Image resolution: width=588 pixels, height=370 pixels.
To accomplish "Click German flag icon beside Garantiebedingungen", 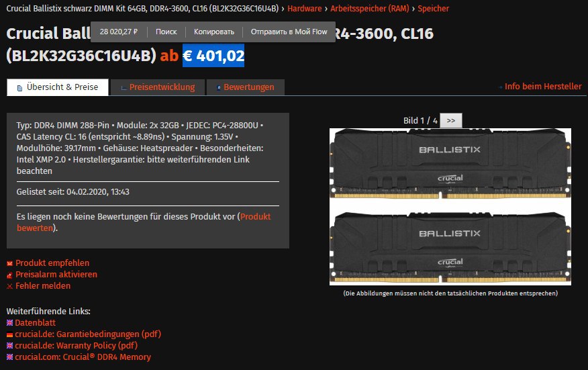I will 10,334.
